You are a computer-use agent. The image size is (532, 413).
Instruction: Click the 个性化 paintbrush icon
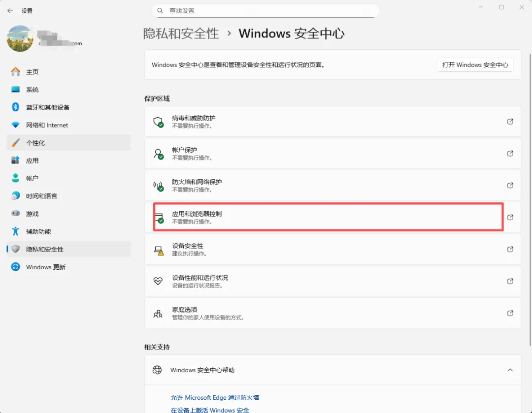[15, 143]
